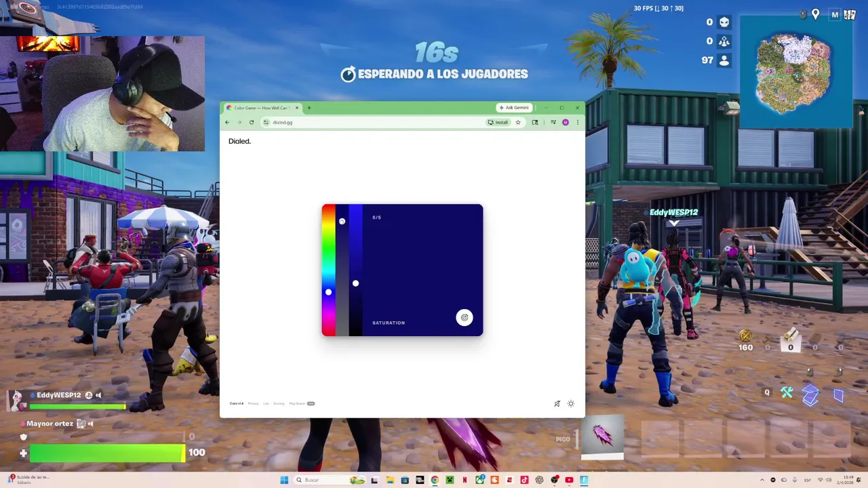Open the media controls icon in Chrome's toolbar
The width and height of the screenshot is (868, 488).
coord(553,122)
